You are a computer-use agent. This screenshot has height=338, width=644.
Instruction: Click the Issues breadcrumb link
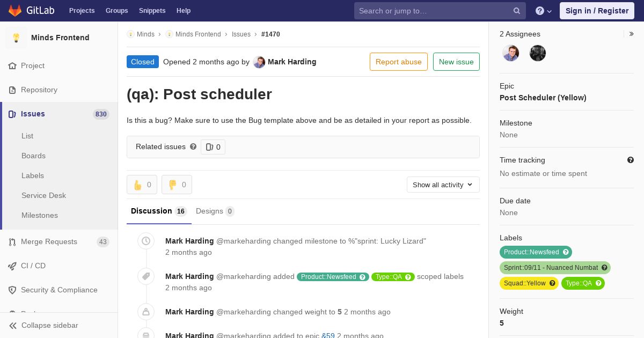tap(241, 34)
